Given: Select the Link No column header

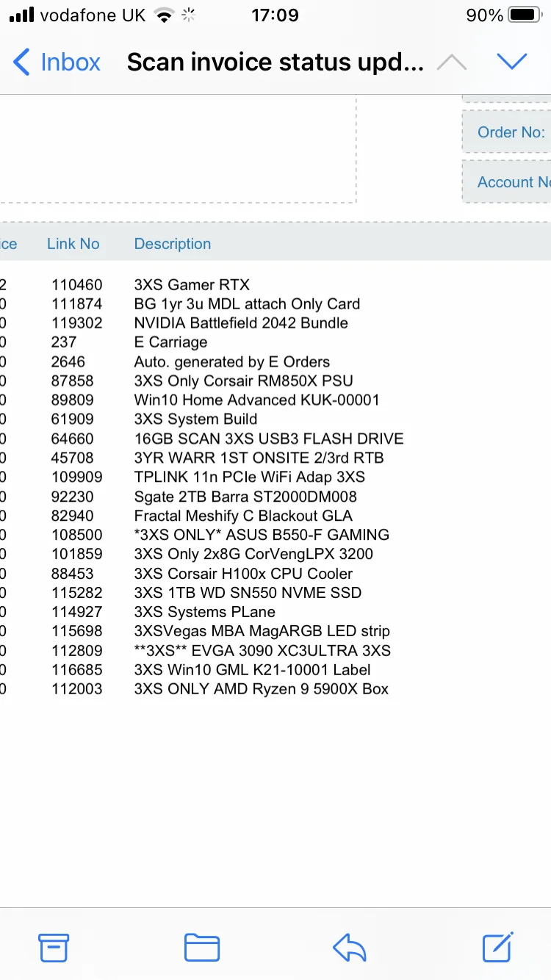Looking at the screenshot, I should pyautogui.click(x=73, y=244).
